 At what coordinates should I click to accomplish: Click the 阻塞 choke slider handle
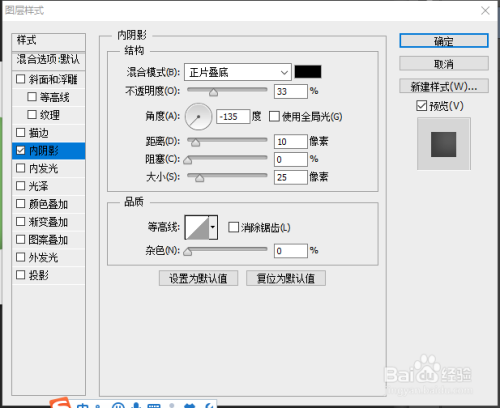point(188,160)
